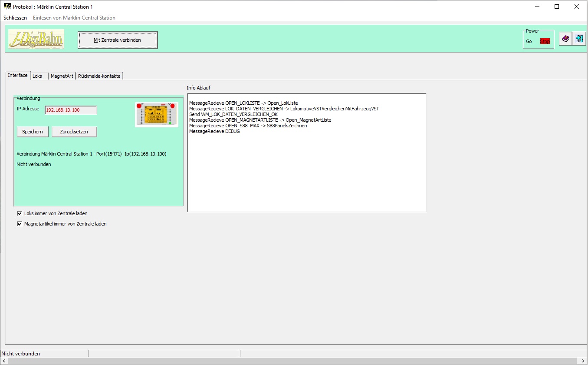Click 'MessageRecieve LOK_DATEN_VERGLEICHEN' log line

coord(284,109)
